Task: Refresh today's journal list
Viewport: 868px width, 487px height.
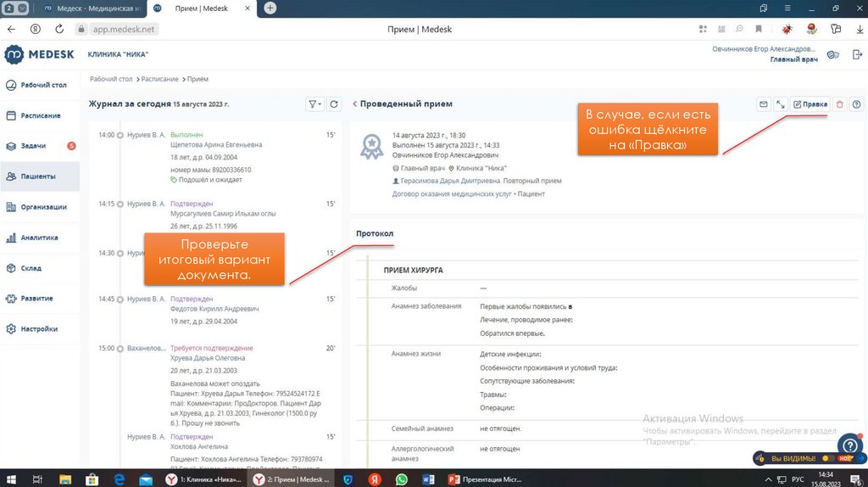Action: [x=334, y=104]
